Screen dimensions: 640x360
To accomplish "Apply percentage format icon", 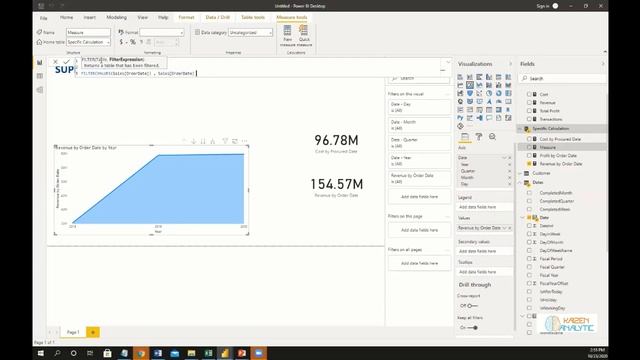I will click(133, 42).
